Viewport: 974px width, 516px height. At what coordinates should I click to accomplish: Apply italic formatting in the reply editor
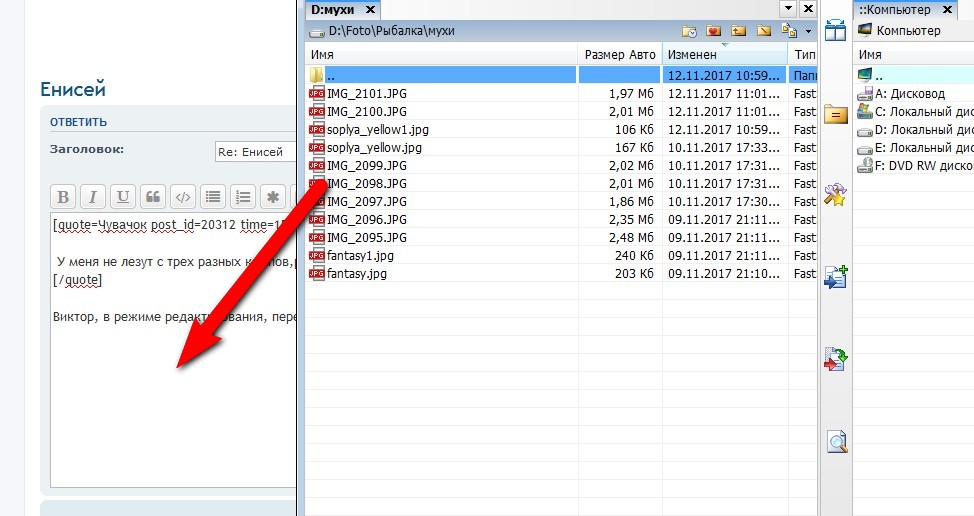(x=92, y=197)
